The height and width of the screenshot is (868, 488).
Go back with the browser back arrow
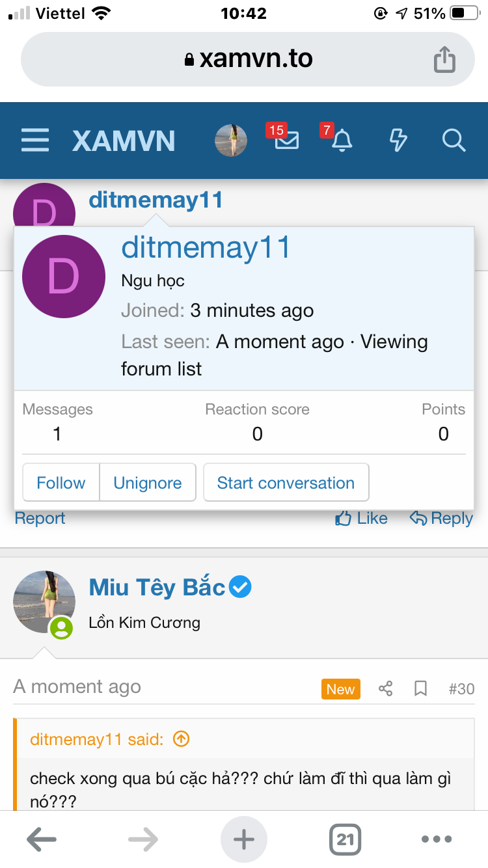tap(42, 839)
